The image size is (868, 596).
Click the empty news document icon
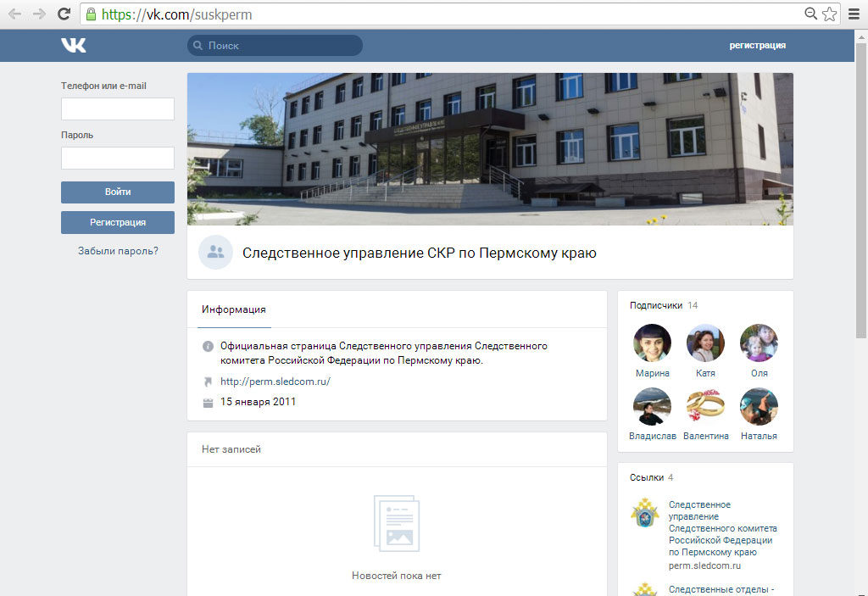click(x=397, y=523)
